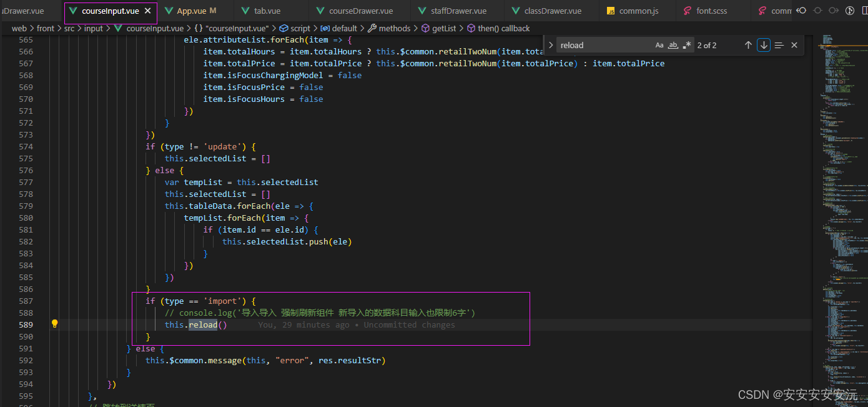Click line number 587 in the gutter
The image size is (868, 407).
point(26,301)
